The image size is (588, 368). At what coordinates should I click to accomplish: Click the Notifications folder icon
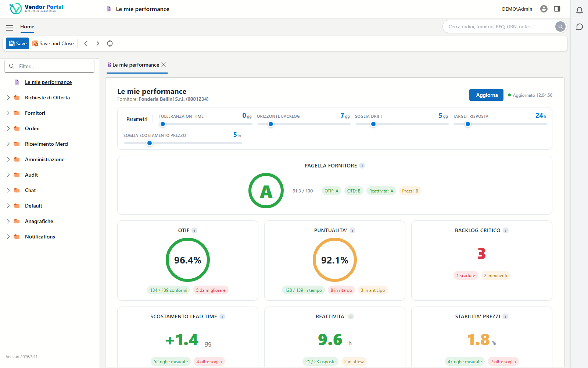click(17, 237)
